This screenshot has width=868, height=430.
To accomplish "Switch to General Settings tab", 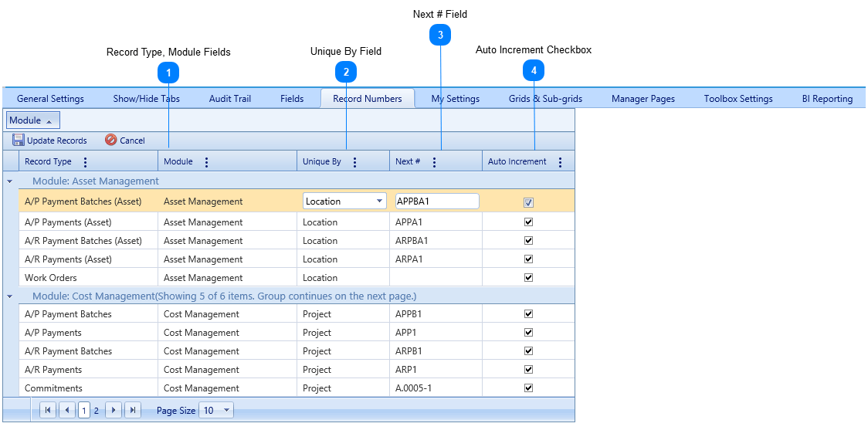I will point(50,99).
